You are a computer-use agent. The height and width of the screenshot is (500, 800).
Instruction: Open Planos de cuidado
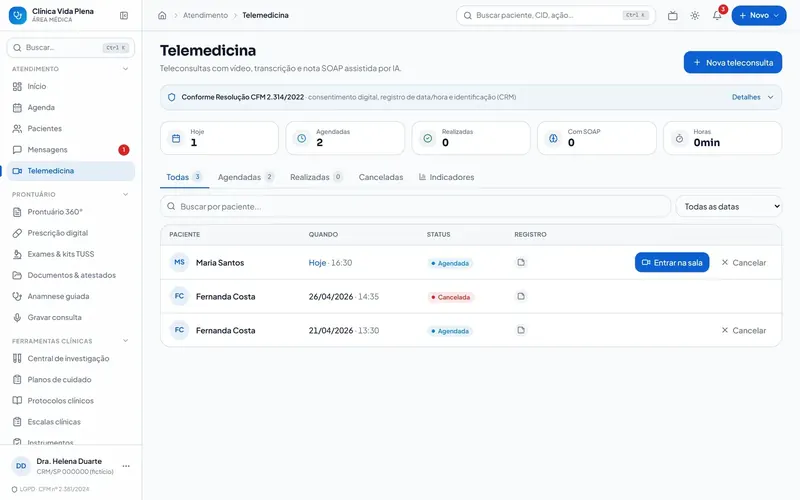point(70,380)
